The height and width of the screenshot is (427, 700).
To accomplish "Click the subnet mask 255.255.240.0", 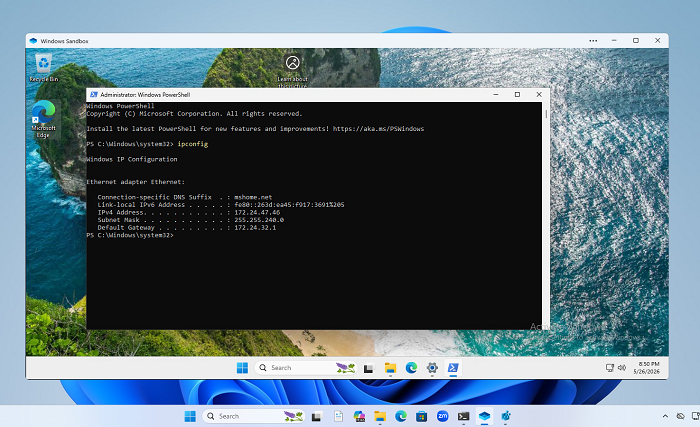I will point(259,220).
